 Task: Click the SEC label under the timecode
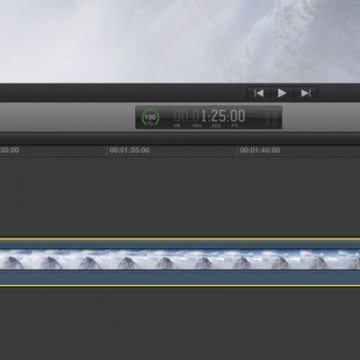click(216, 126)
